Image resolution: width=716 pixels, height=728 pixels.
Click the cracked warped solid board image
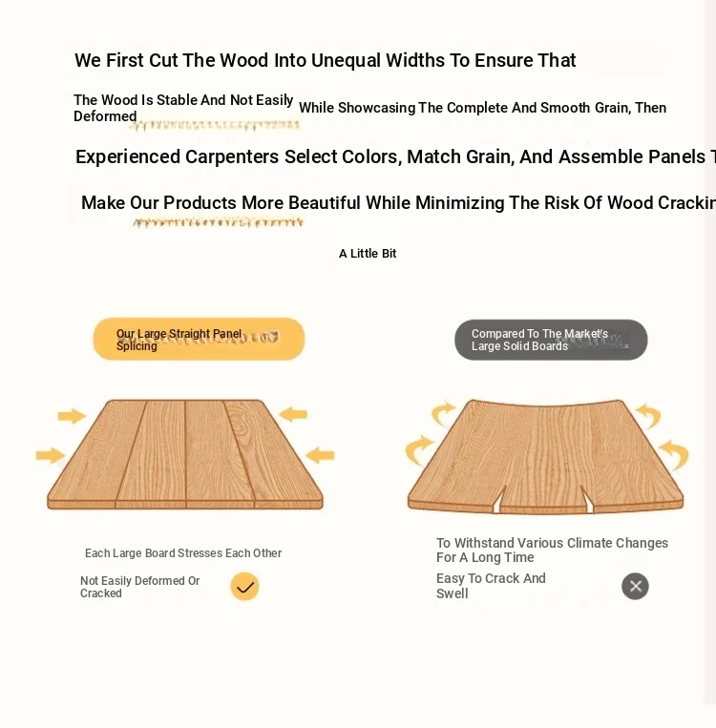coord(545,456)
